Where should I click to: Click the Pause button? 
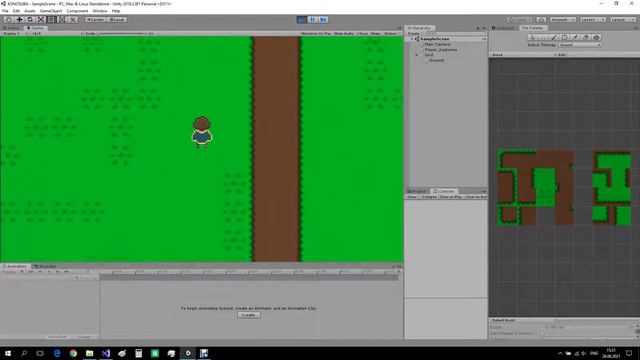(313, 20)
